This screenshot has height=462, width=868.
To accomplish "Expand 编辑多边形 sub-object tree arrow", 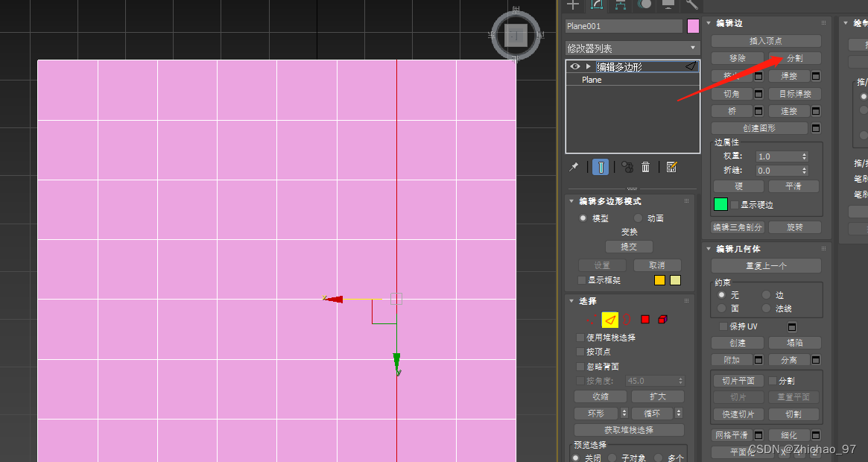I will [589, 66].
